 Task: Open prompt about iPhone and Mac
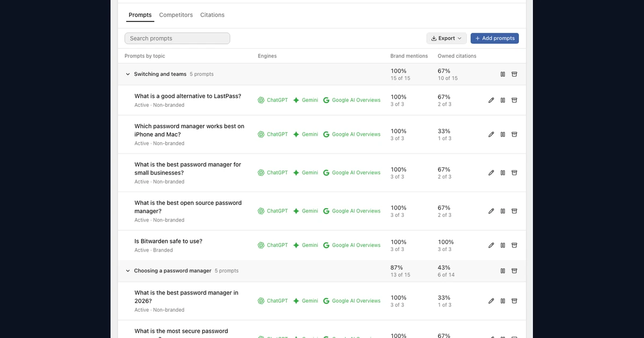pyautogui.click(x=189, y=130)
